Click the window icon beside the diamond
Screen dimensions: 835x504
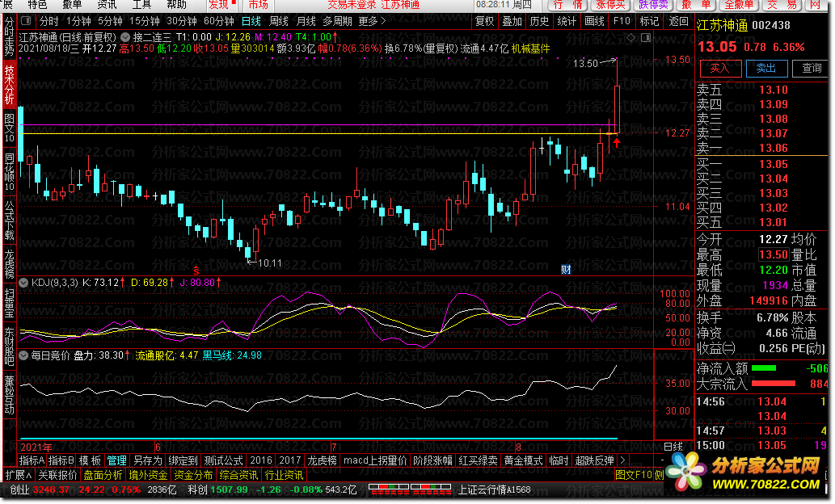[646, 37]
